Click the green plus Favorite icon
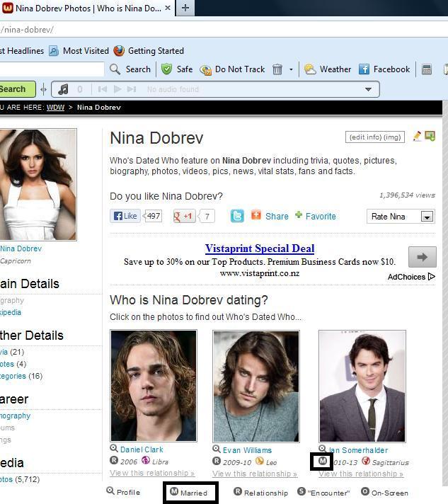Image resolution: width=448 pixels, height=504 pixels. (x=299, y=214)
